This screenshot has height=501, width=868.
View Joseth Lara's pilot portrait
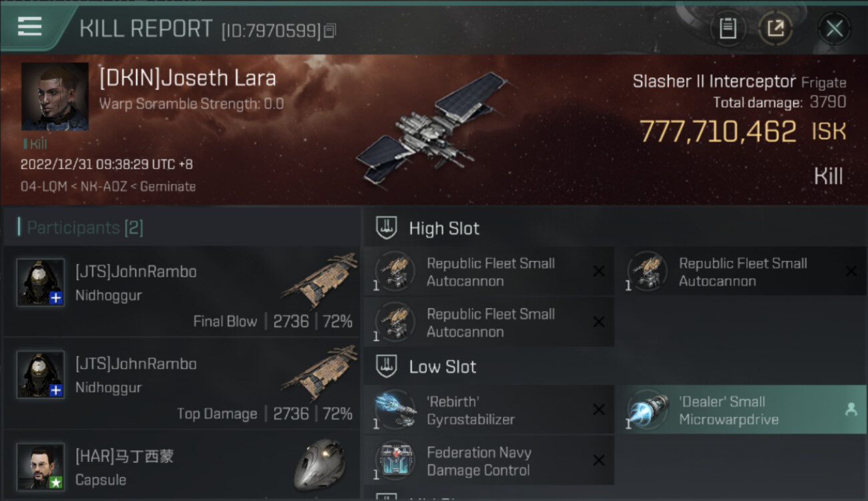pos(55,96)
